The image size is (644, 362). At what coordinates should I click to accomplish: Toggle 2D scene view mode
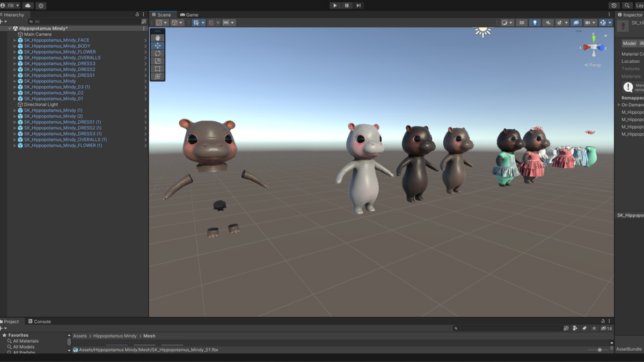click(x=522, y=23)
